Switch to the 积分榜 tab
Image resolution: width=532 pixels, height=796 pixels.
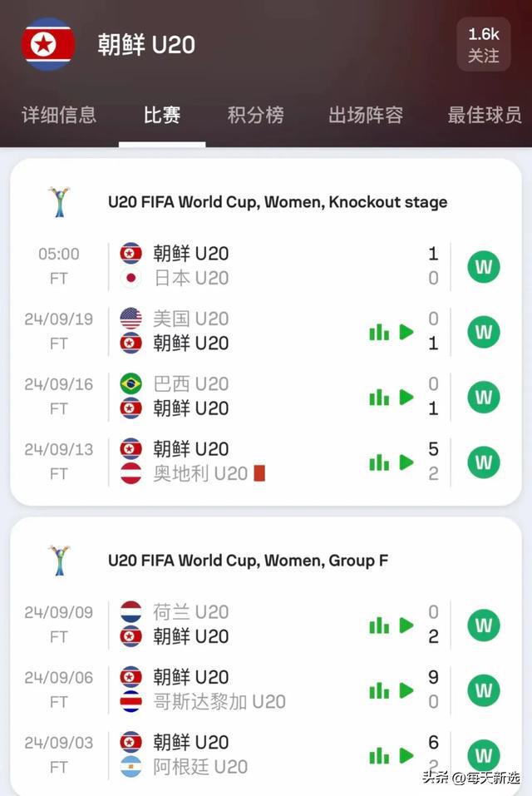[x=255, y=116]
